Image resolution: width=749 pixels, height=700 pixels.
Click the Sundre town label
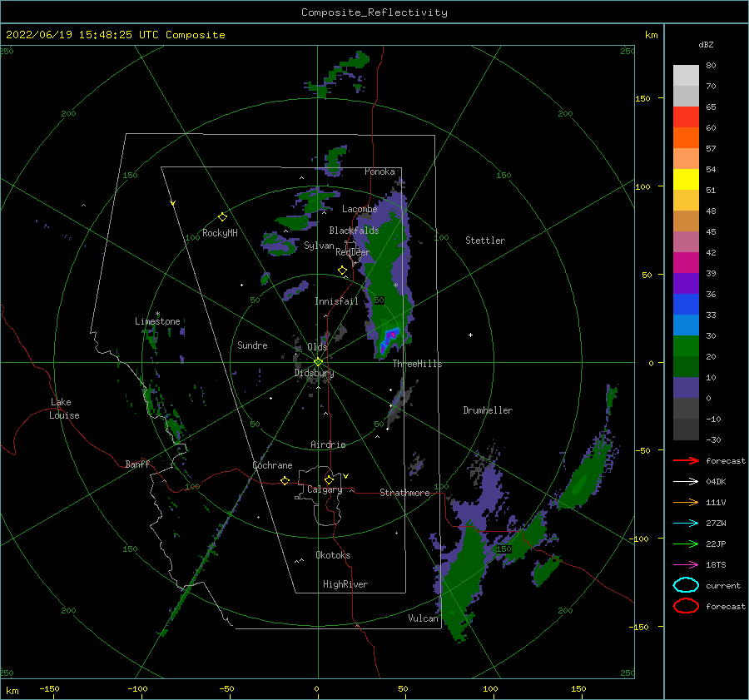click(252, 345)
